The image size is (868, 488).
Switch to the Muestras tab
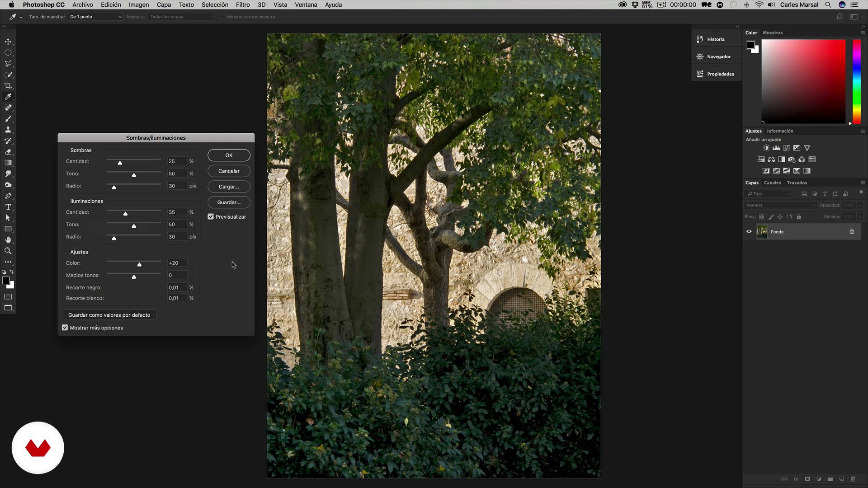tap(773, 33)
